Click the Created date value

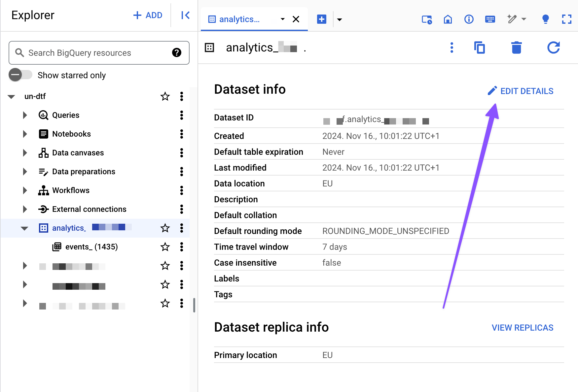point(381,136)
